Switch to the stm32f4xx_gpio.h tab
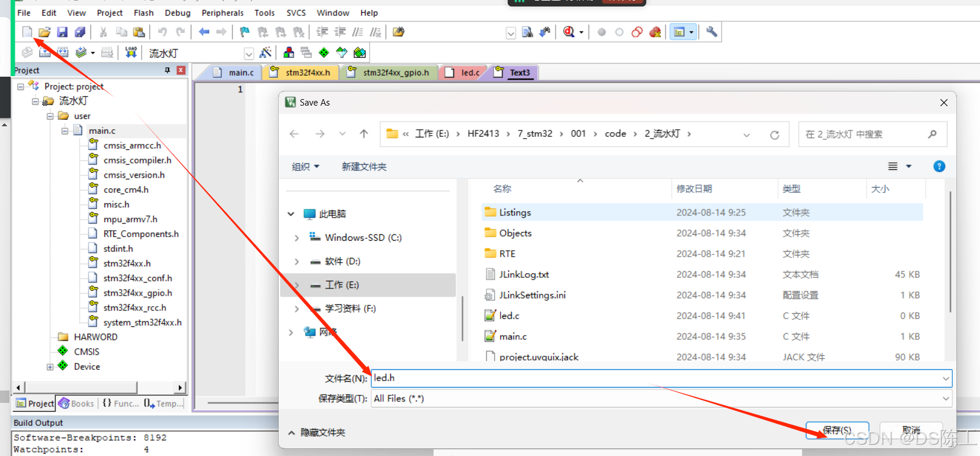 [390, 73]
